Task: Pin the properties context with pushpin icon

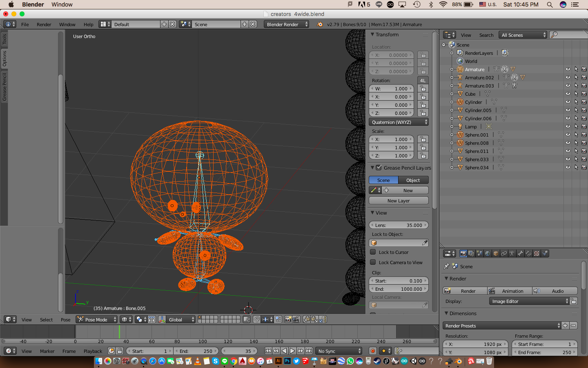Action: click(x=447, y=267)
